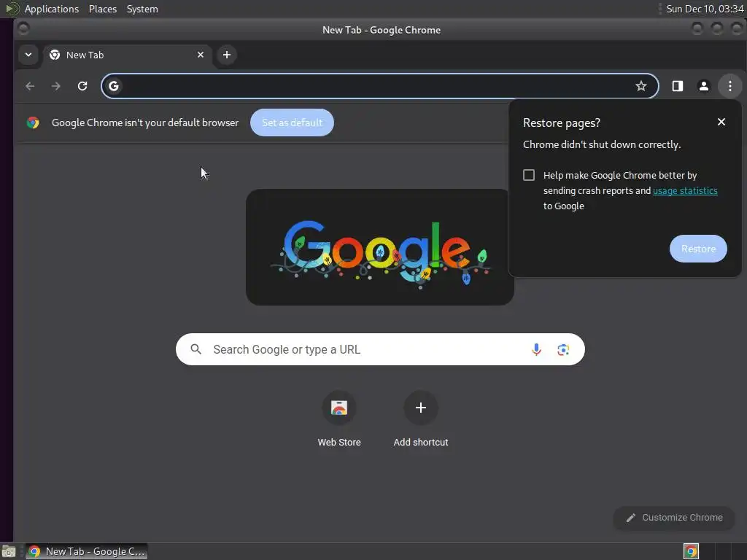Open the System menu
The image size is (747, 560).
pos(142,9)
